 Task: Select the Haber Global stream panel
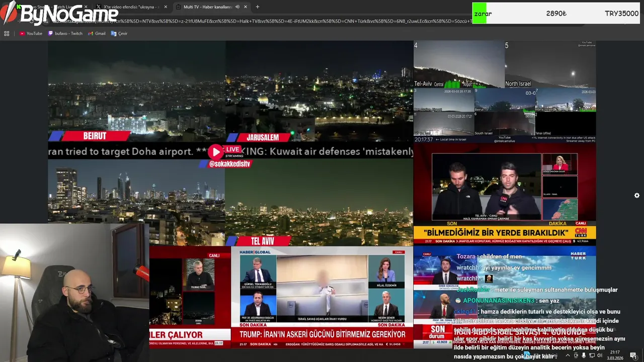coord(322,297)
